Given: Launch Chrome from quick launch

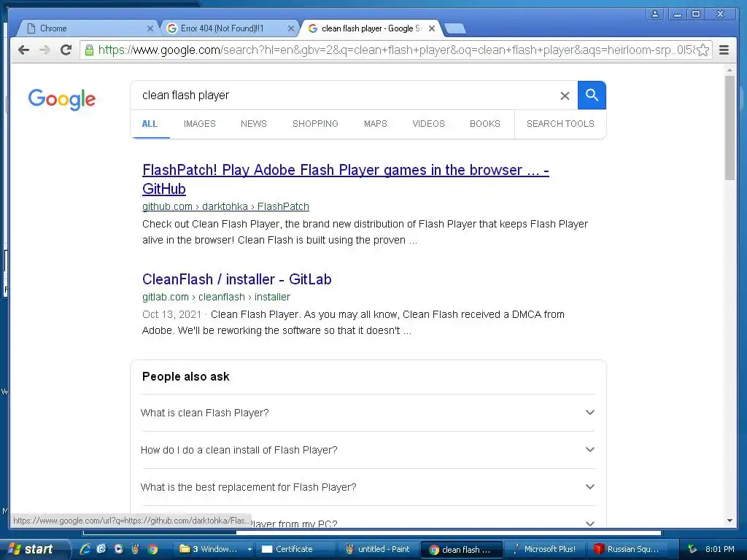Looking at the screenshot, I should [152, 549].
